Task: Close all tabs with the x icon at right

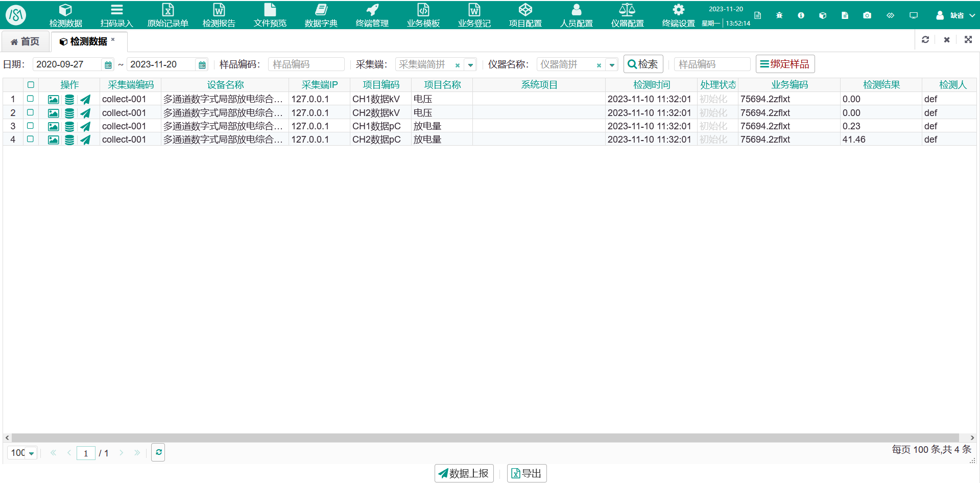Action: 946,39
